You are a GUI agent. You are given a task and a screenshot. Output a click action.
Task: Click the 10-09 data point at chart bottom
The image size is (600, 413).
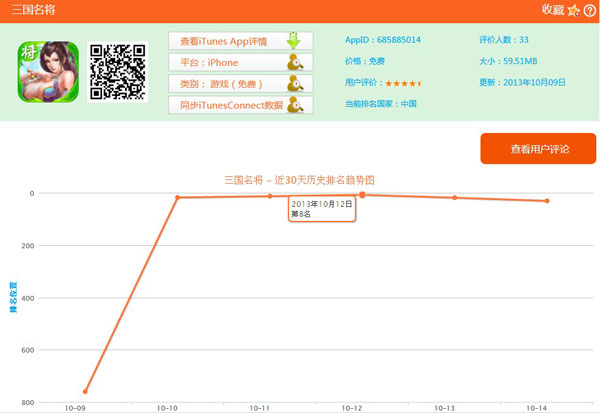[85, 391]
